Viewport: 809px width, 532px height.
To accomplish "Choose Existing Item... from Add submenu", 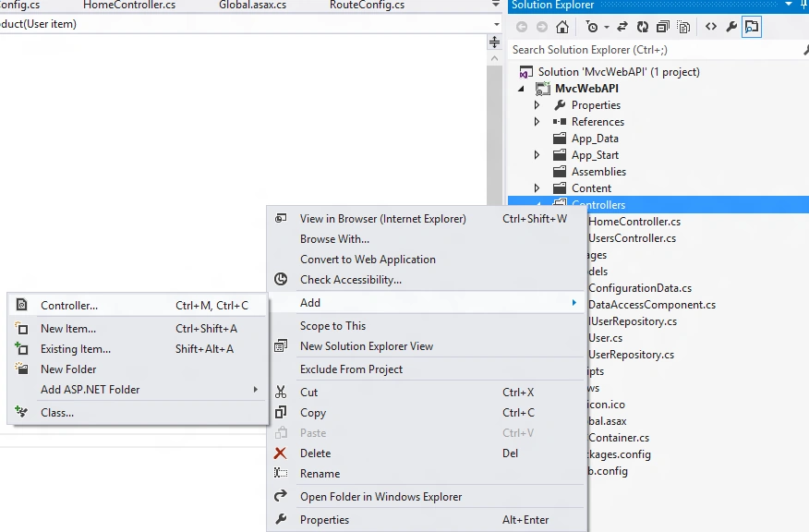I will (138, 349).
